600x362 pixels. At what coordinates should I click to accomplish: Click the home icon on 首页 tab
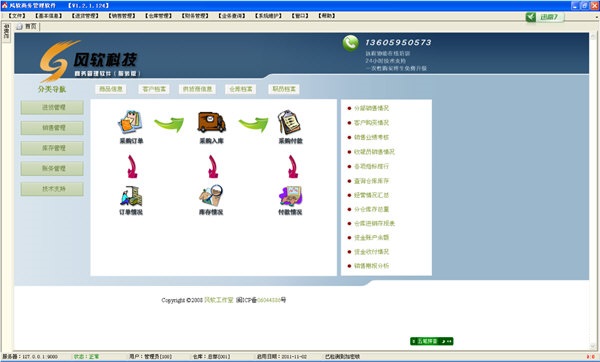point(20,26)
